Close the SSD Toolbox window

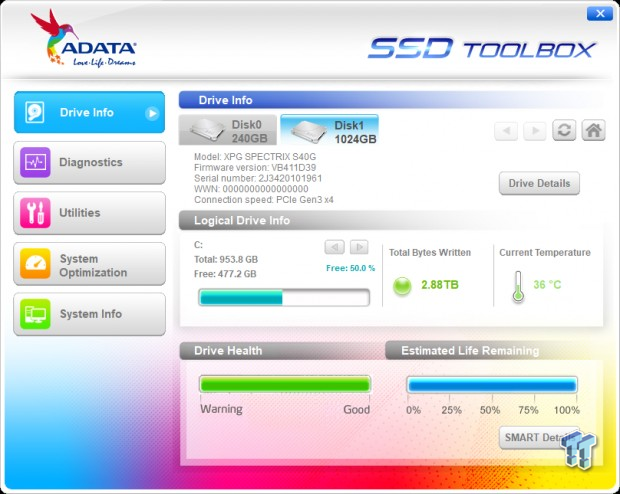pos(600,14)
